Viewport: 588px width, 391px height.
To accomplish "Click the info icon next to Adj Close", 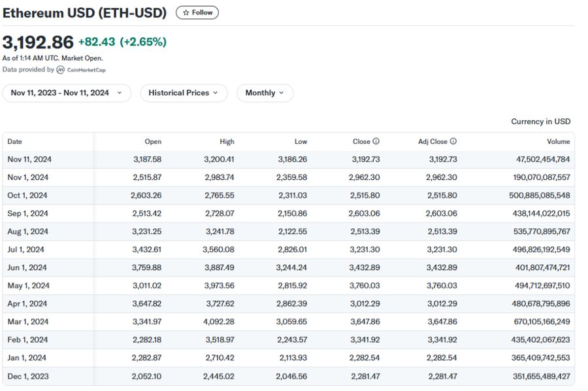I will [x=453, y=141].
